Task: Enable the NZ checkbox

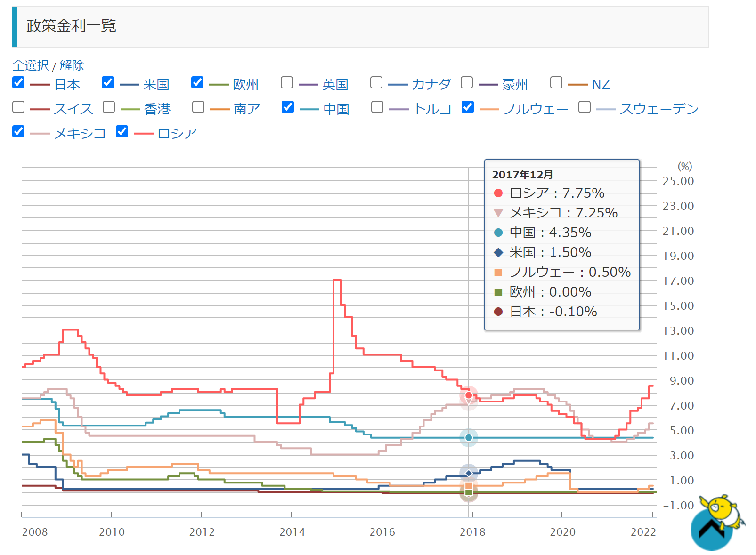Action: pos(556,82)
